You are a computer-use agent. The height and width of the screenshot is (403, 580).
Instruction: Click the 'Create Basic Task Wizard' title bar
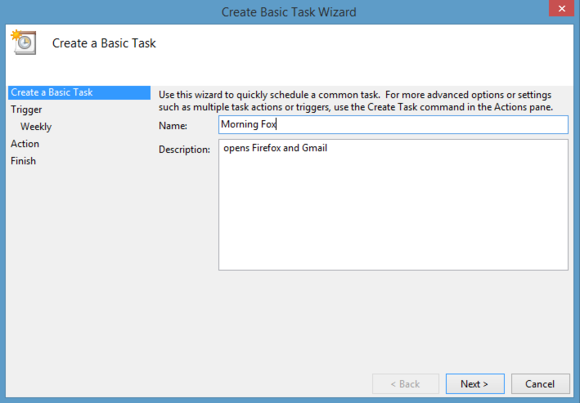[x=289, y=12]
